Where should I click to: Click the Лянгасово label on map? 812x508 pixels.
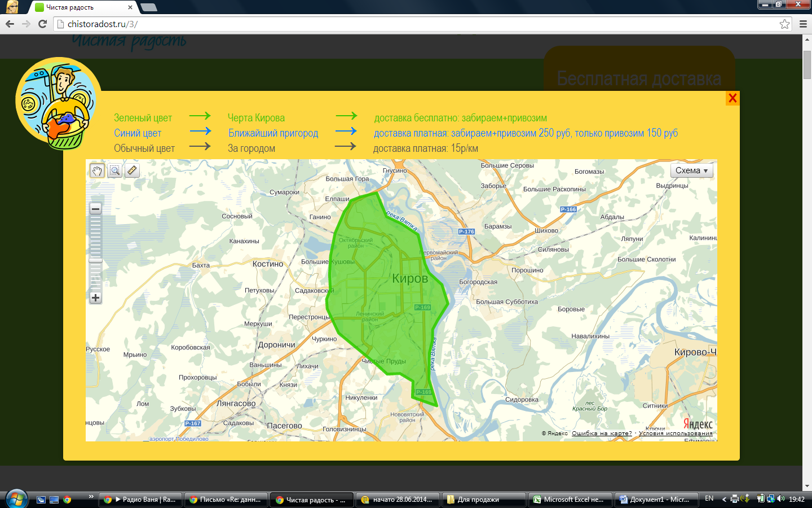(x=236, y=404)
